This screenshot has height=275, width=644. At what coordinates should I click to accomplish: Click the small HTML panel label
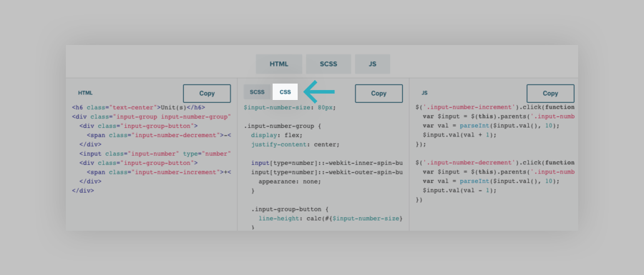(x=85, y=93)
